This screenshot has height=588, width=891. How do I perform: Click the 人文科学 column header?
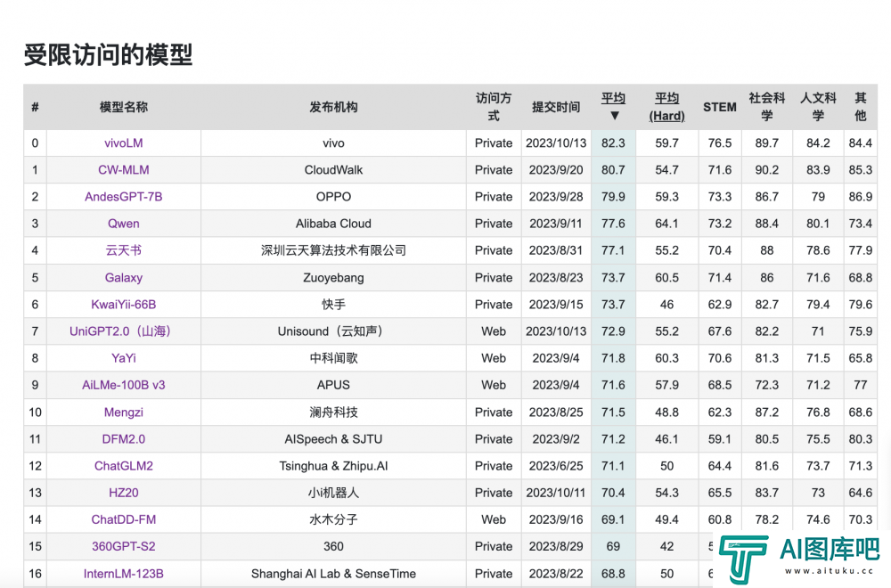tap(818, 107)
